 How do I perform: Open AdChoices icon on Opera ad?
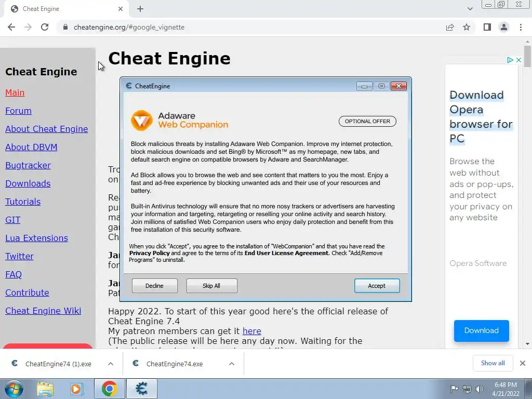(510, 60)
